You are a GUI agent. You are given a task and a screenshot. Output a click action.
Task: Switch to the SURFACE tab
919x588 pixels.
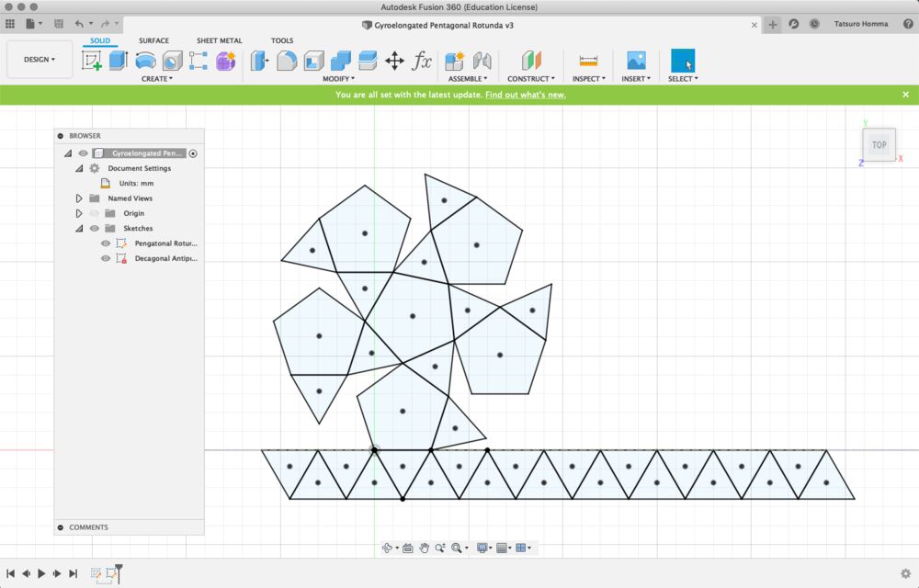pyautogui.click(x=153, y=40)
